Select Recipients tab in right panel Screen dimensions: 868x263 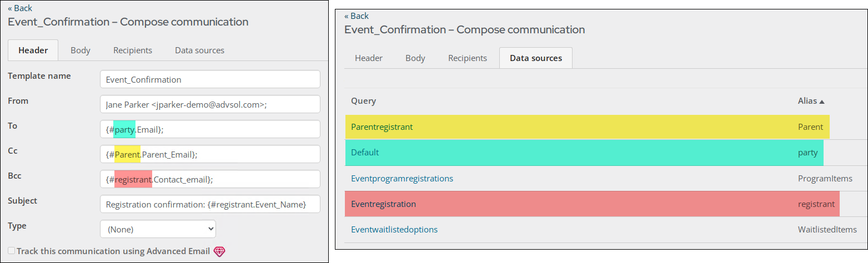(x=468, y=58)
